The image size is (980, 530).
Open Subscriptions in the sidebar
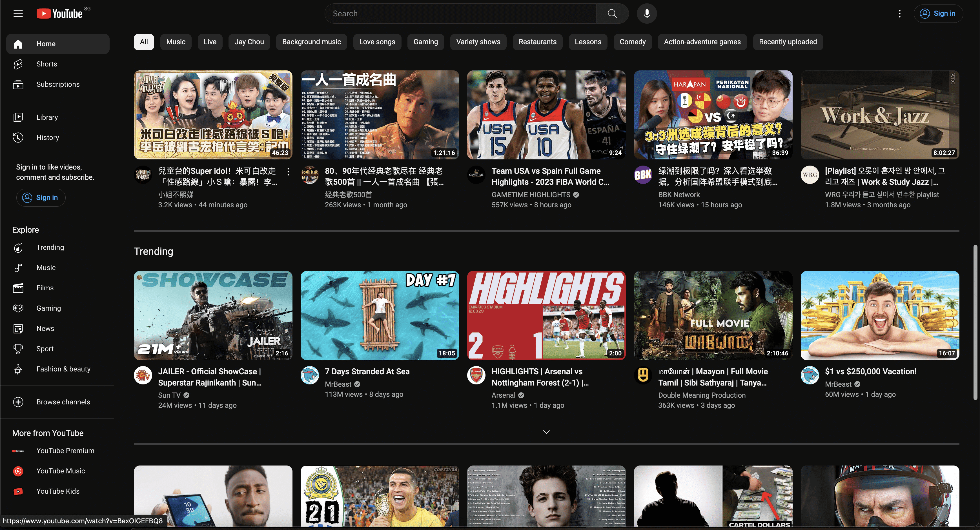coord(58,84)
